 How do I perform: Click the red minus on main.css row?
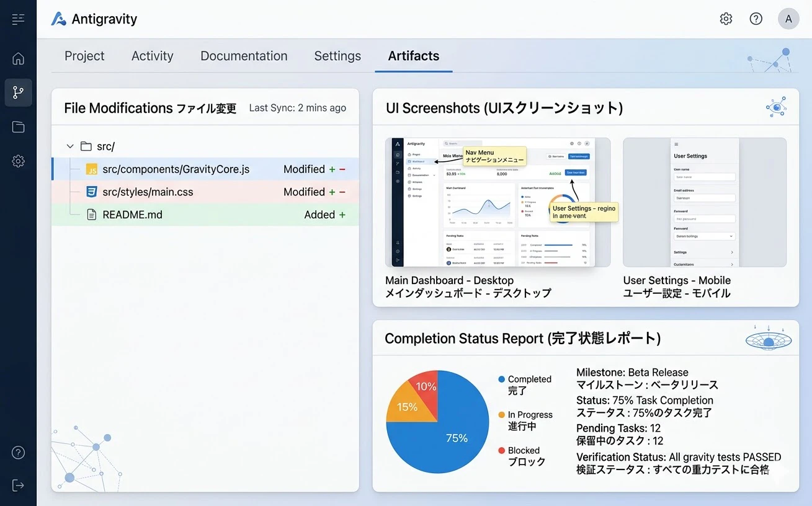[x=342, y=192]
